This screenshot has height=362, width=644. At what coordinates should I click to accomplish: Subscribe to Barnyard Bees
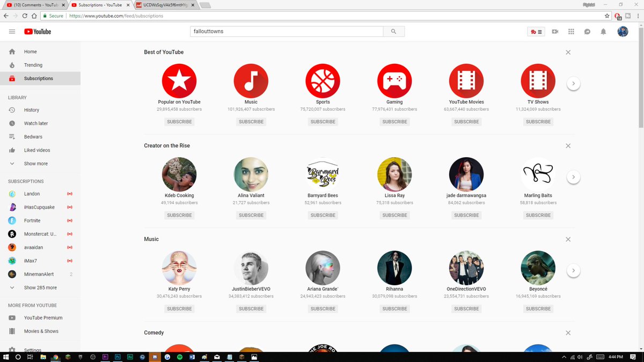click(x=323, y=215)
